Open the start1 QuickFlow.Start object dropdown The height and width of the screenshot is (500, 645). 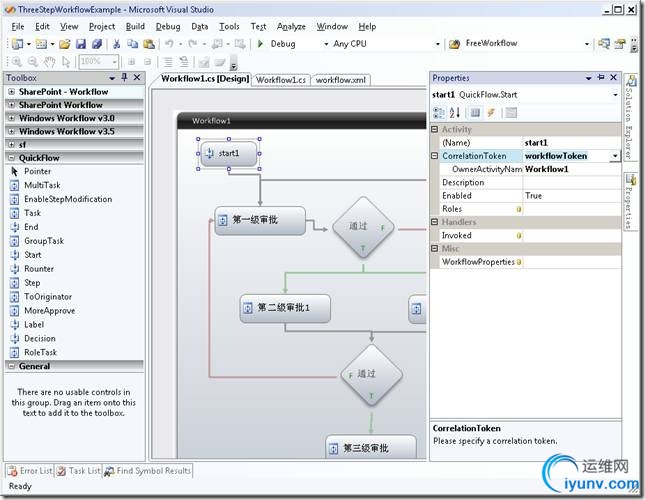(x=615, y=95)
